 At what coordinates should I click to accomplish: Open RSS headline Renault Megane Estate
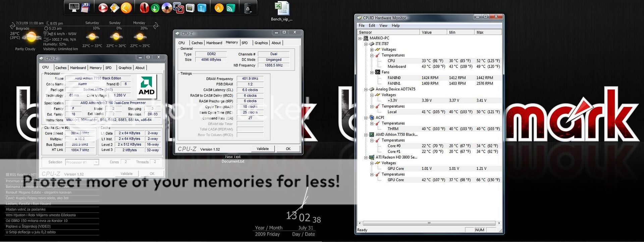pyautogui.click(x=39, y=192)
